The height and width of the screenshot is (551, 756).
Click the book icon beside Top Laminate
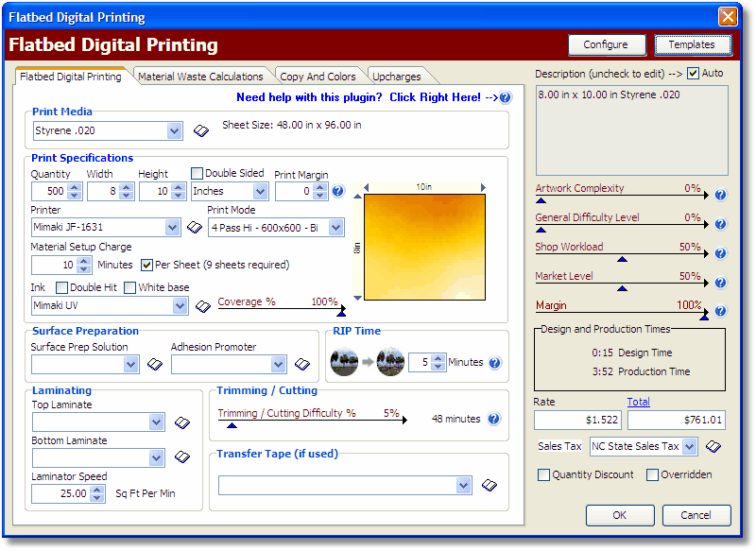point(183,422)
